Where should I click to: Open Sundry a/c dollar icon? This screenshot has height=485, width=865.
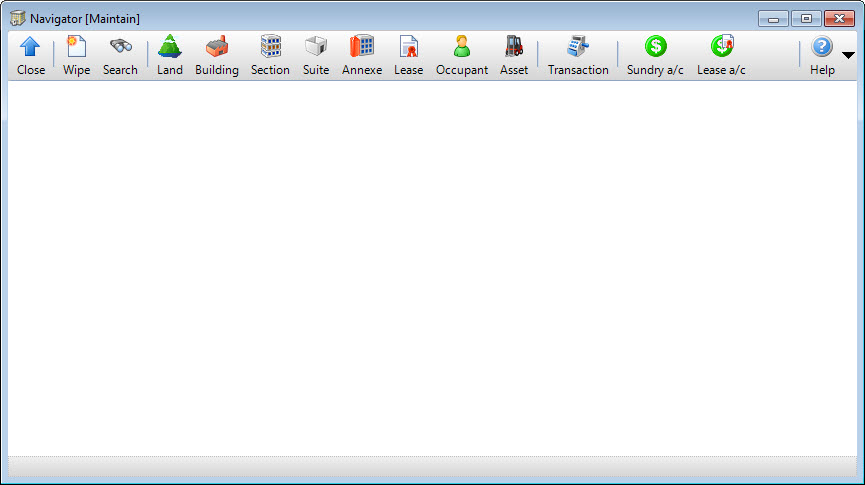[655, 46]
